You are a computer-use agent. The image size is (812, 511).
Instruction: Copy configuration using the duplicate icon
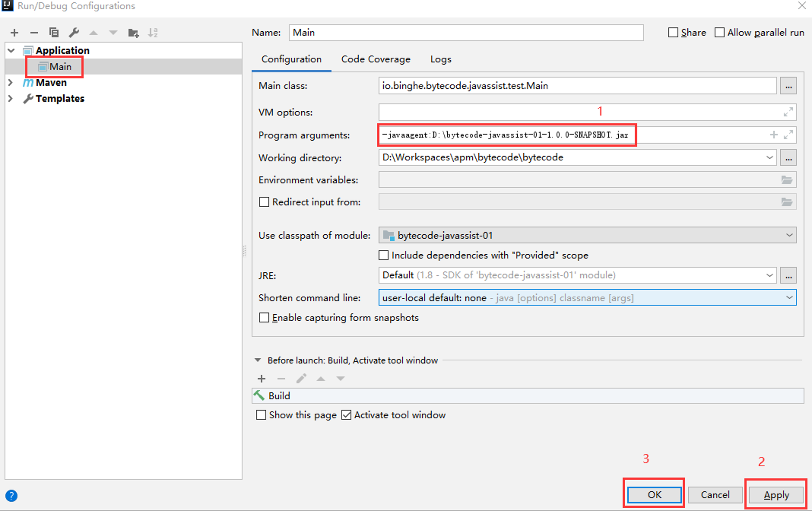pyautogui.click(x=54, y=32)
